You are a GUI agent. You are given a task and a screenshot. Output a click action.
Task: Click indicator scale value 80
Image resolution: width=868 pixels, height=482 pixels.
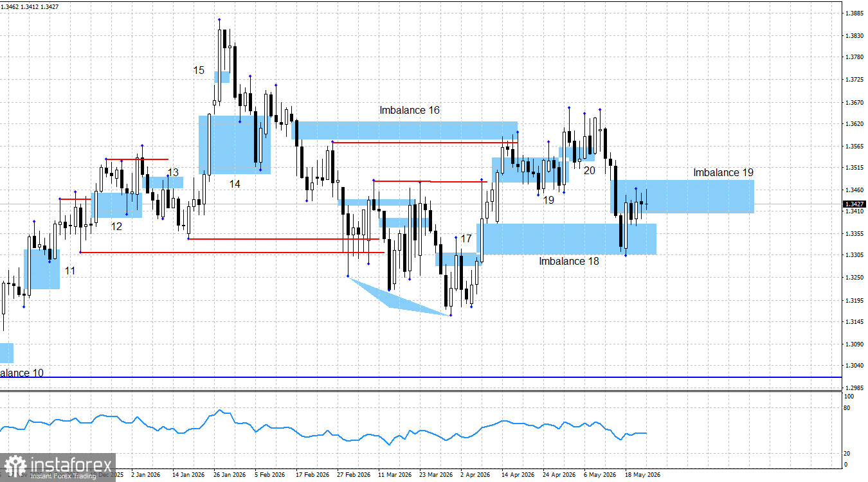coord(847,408)
